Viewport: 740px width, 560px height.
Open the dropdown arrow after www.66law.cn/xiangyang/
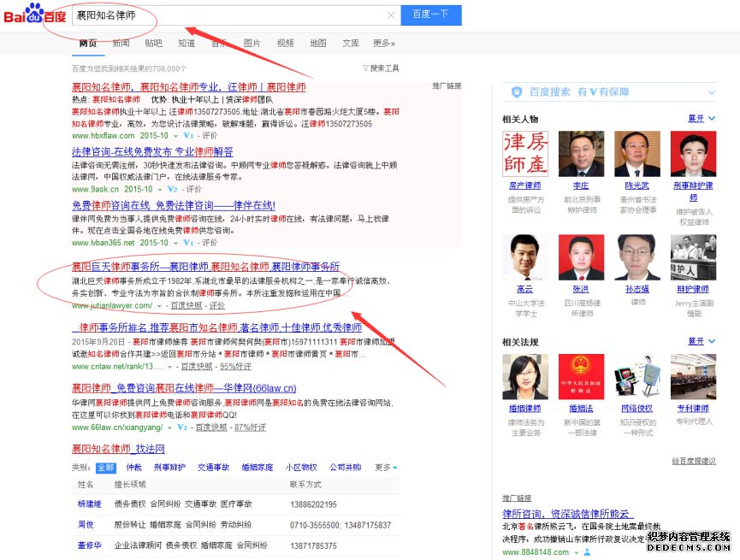click(169, 427)
